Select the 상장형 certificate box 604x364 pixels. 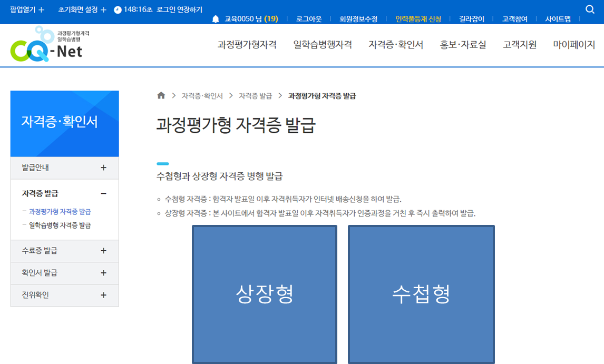pyautogui.click(x=265, y=294)
